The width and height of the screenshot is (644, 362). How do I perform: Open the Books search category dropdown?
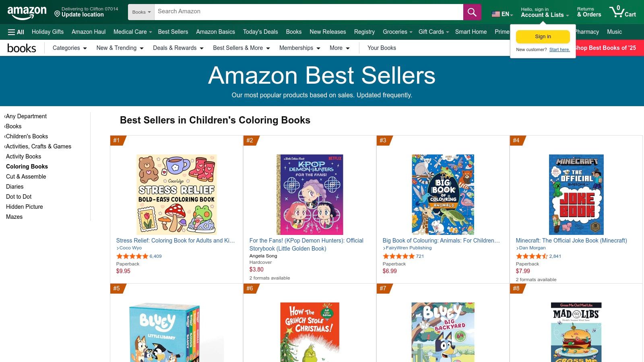[141, 12]
